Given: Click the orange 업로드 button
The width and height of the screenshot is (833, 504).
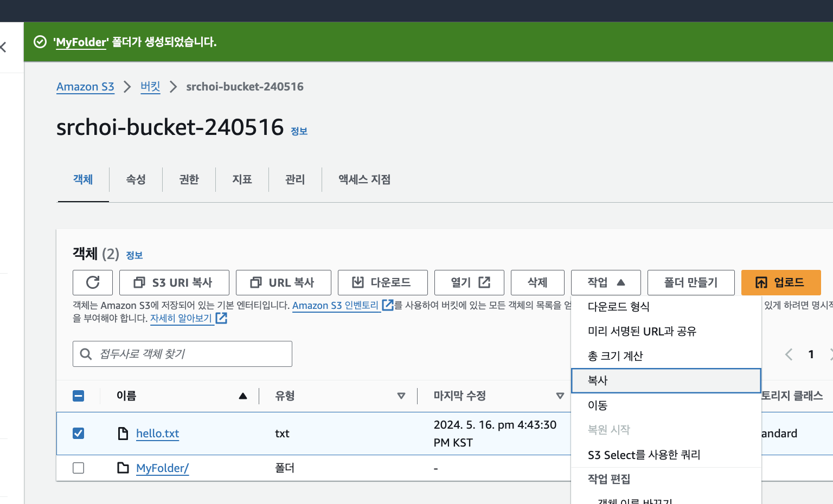Looking at the screenshot, I should 781,282.
